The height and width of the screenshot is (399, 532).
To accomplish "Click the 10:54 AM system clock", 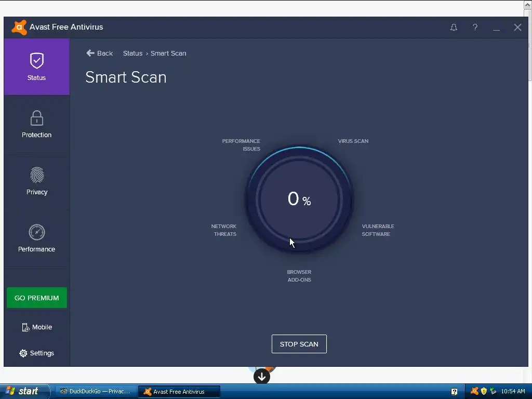I will (x=513, y=391).
